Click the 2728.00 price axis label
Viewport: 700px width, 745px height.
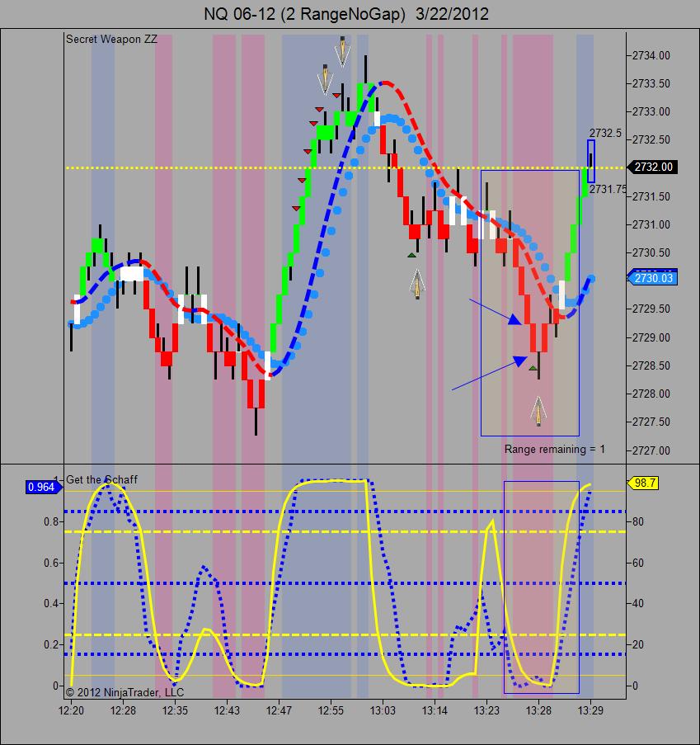click(x=651, y=394)
